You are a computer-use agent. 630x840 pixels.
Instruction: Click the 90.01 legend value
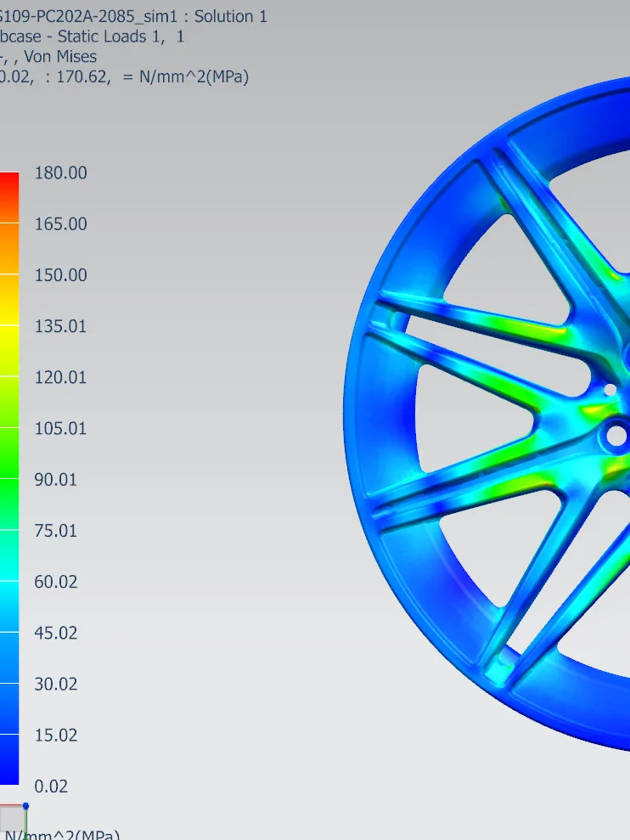56,480
